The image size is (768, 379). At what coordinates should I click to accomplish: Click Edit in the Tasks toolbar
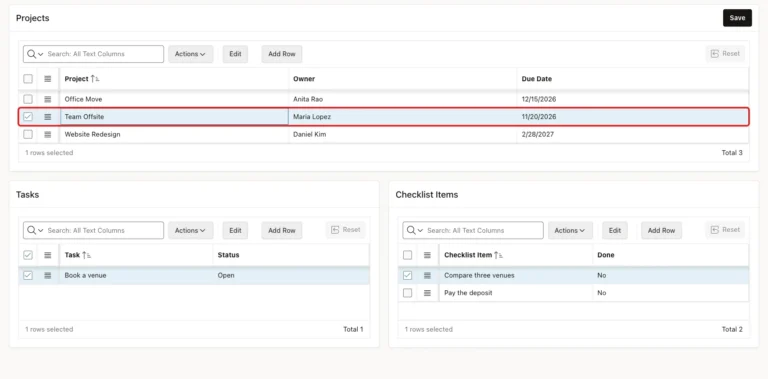235,230
